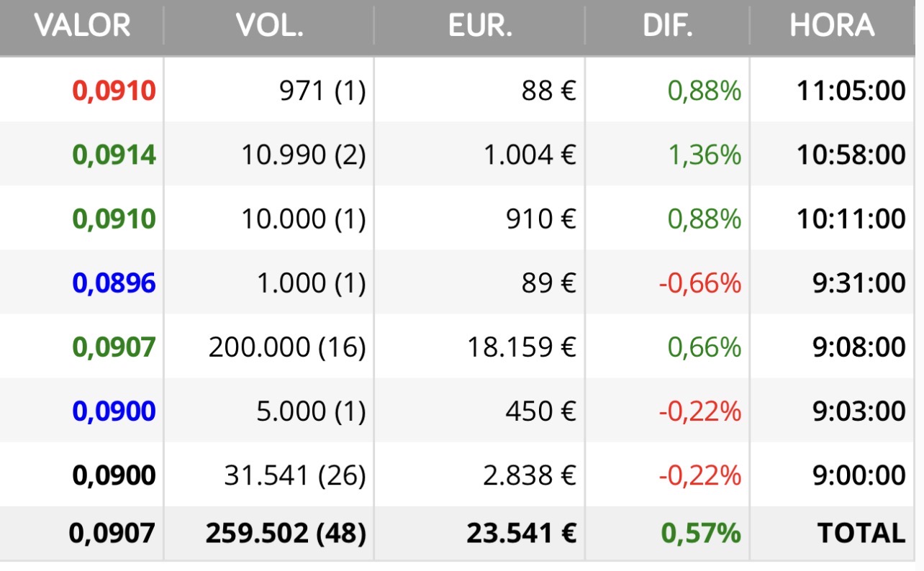Click volume 10.990 (2) cell
The height and width of the screenshot is (571, 924).
pyautogui.click(x=303, y=155)
